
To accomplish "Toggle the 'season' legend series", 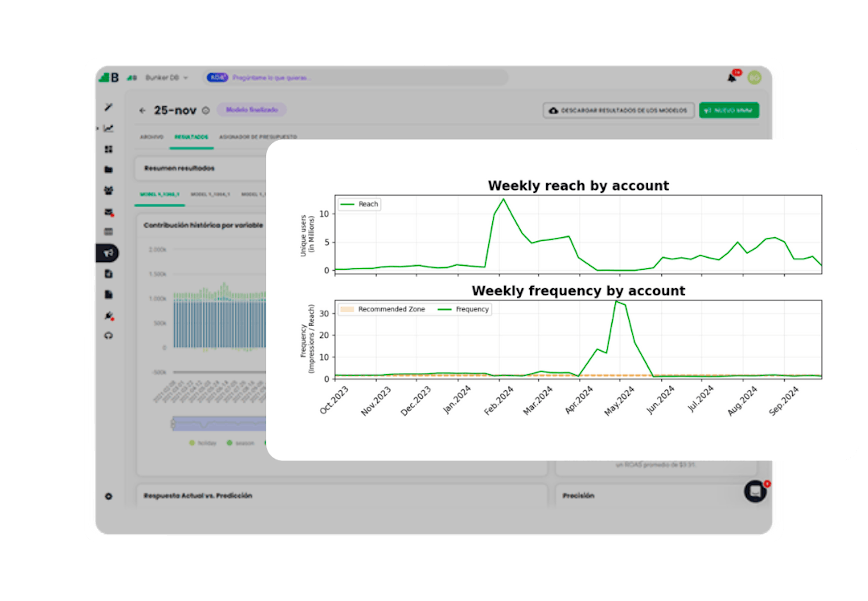I will (240, 443).
